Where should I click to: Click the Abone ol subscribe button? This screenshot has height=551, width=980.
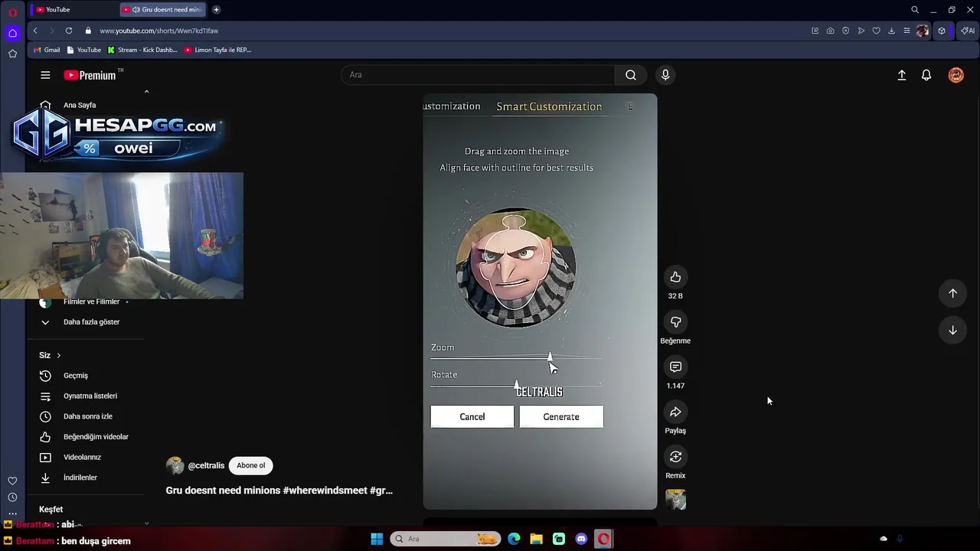click(250, 465)
